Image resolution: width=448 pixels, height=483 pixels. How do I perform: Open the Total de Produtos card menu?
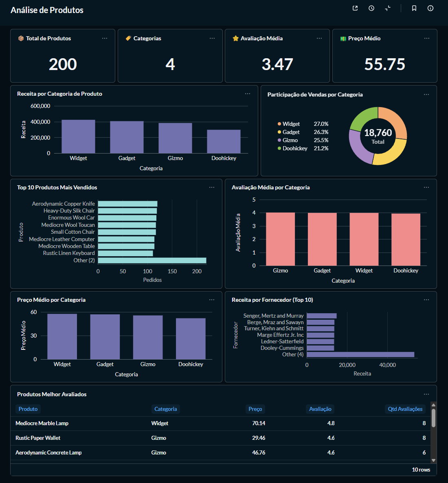[x=105, y=38]
